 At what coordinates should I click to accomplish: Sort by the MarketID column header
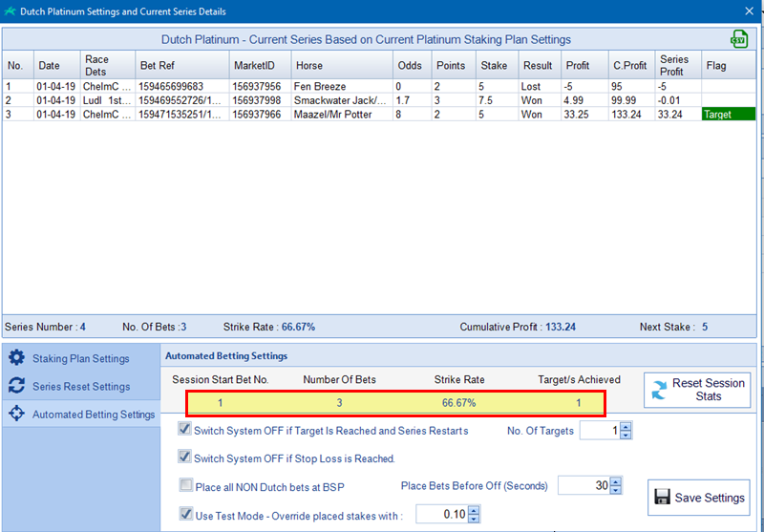tap(260, 65)
